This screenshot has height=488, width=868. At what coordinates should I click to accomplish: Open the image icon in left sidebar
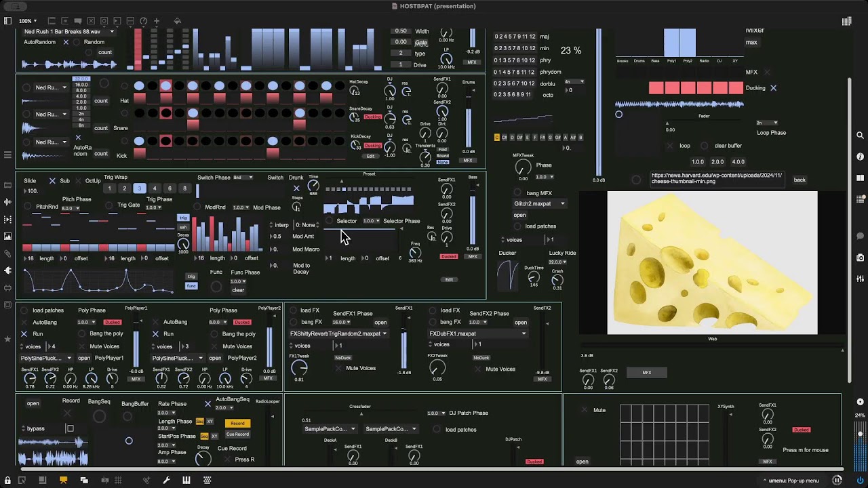click(7, 237)
